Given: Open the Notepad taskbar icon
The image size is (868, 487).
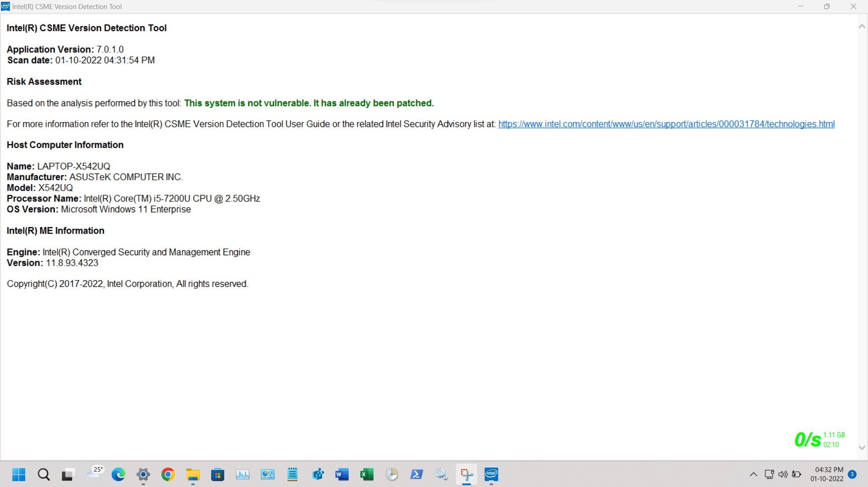Looking at the screenshot, I should [292, 475].
